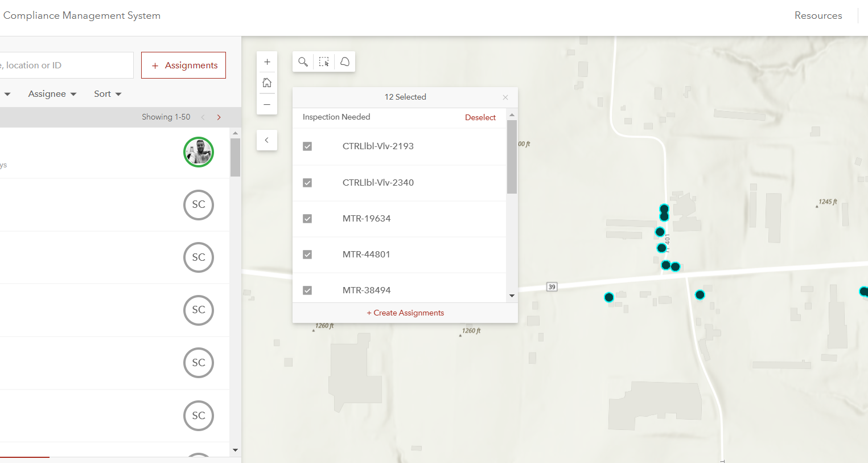The image size is (868, 463).
Task: Toggle selection of MTR-38494
Action: tap(307, 290)
